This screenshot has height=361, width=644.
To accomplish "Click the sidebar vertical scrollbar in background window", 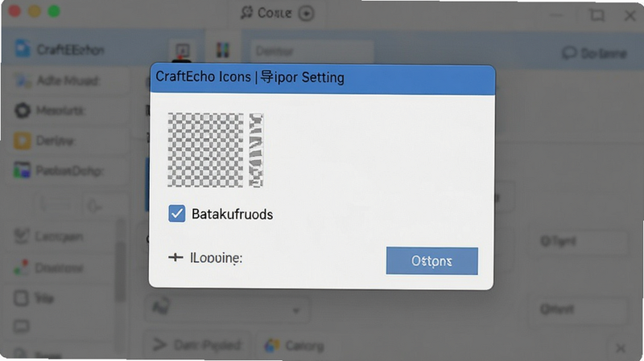I will click(x=120, y=271).
